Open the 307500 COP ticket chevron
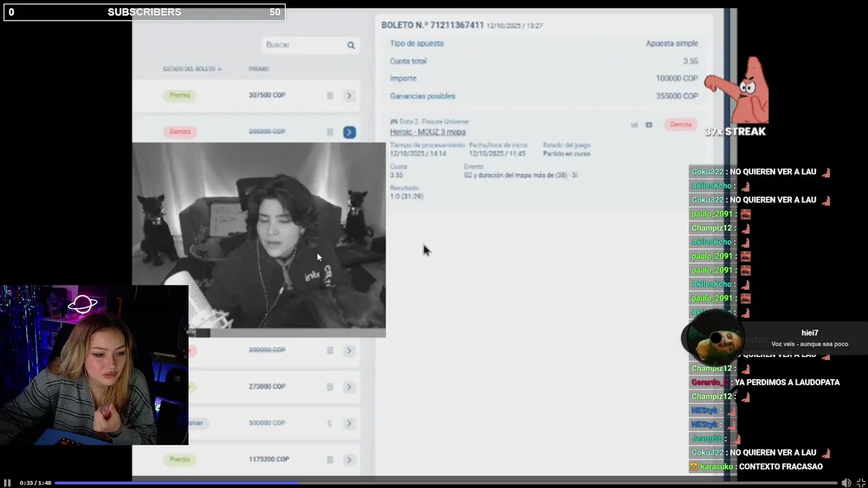The height and width of the screenshot is (488, 868). click(x=349, y=96)
